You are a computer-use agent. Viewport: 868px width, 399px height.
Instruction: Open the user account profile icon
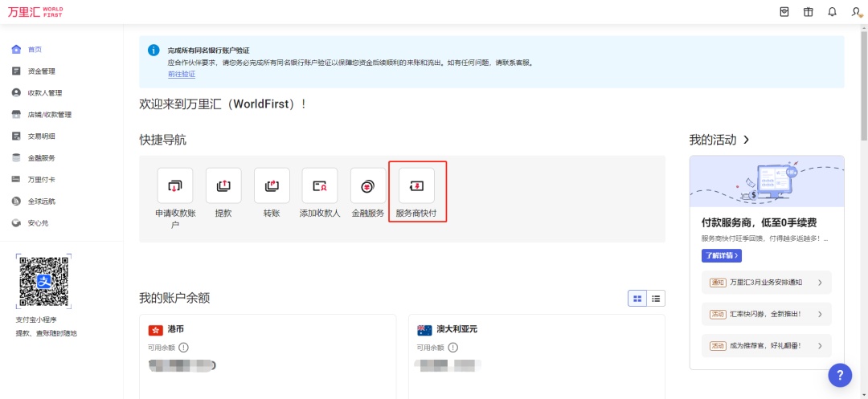(x=857, y=12)
